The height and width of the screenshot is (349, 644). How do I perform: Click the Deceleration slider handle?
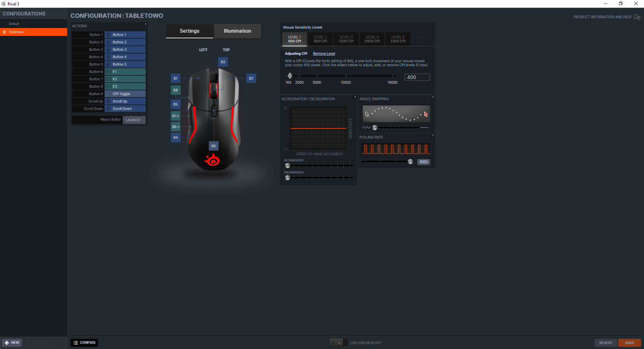click(287, 178)
